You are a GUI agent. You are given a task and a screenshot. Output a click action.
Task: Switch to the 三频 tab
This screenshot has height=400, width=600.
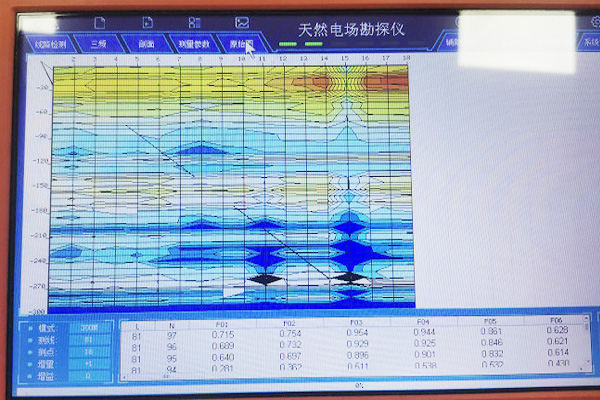(x=99, y=44)
